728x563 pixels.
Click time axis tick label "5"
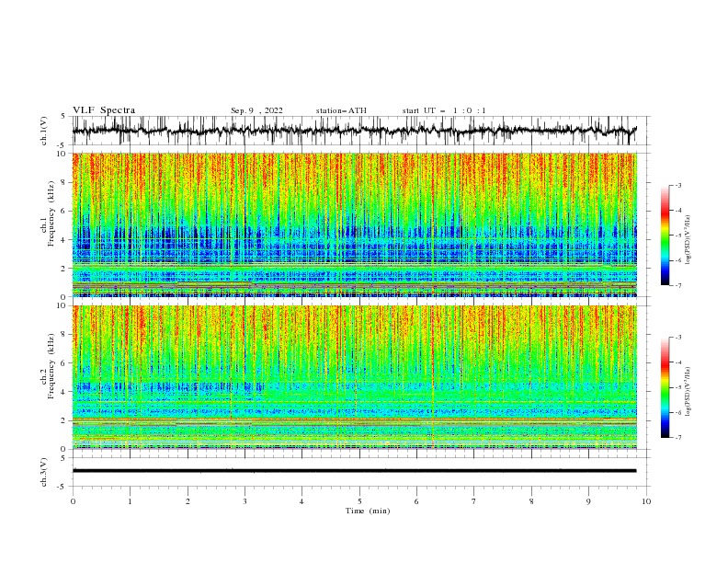(x=359, y=501)
